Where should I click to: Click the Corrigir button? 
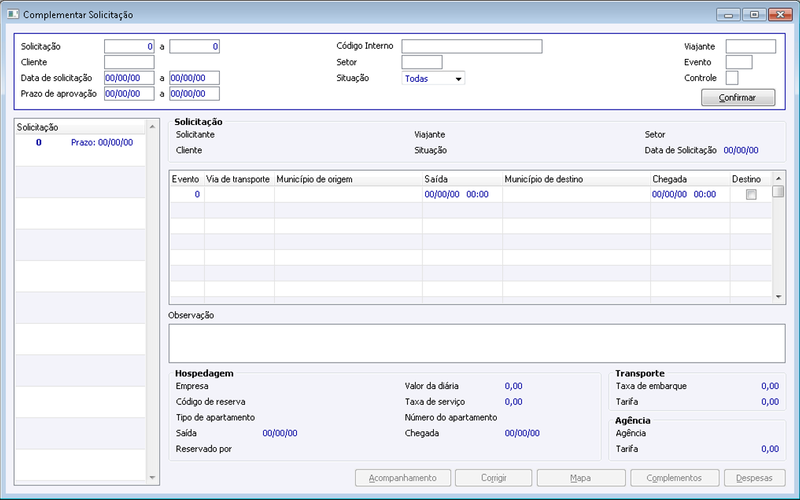493,478
